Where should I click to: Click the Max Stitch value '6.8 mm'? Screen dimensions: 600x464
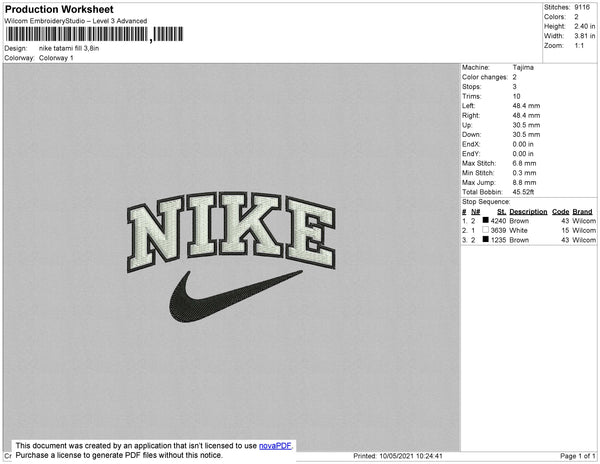coord(524,163)
